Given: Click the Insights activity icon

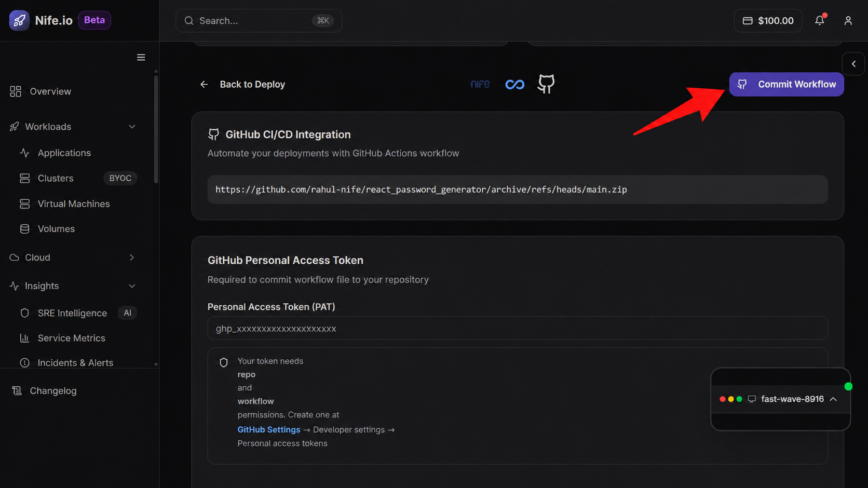Looking at the screenshot, I should click(x=14, y=286).
